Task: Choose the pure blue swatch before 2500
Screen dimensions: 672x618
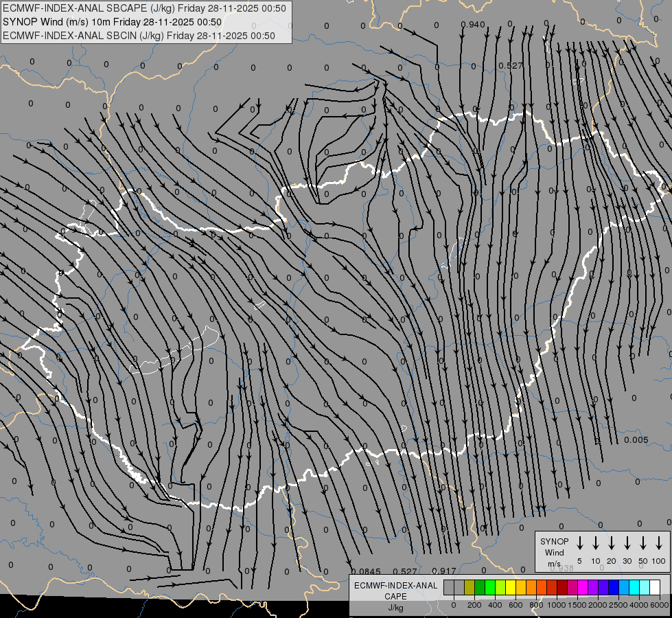Action: [614, 587]
